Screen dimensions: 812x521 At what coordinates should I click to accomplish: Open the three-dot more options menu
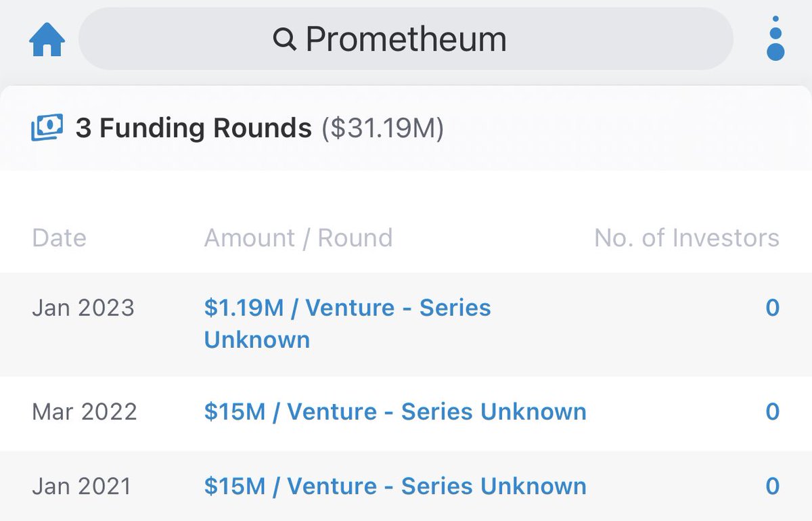pyautogui.click(x=775, y=39)
